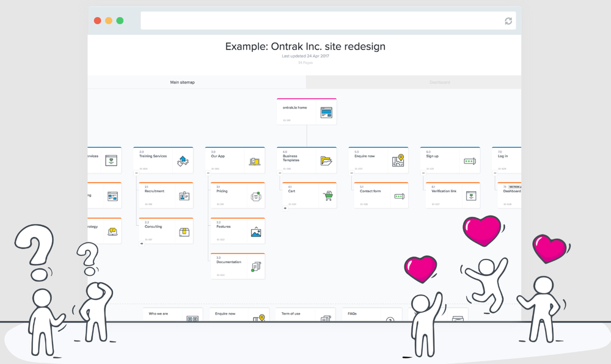Viewport: 611px width, 364px height.
Task: Select the Recruitment ID badge icon
Action: (184, 196)
